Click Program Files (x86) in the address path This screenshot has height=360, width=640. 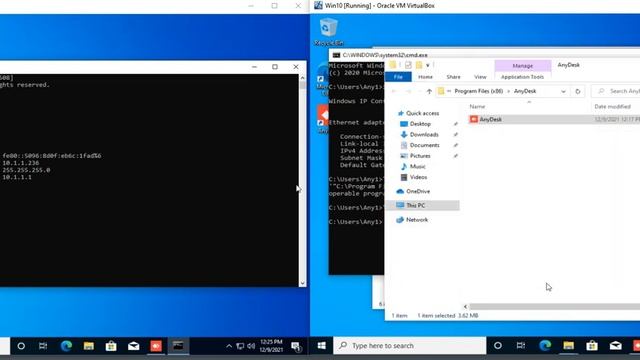tap(478, 91)
